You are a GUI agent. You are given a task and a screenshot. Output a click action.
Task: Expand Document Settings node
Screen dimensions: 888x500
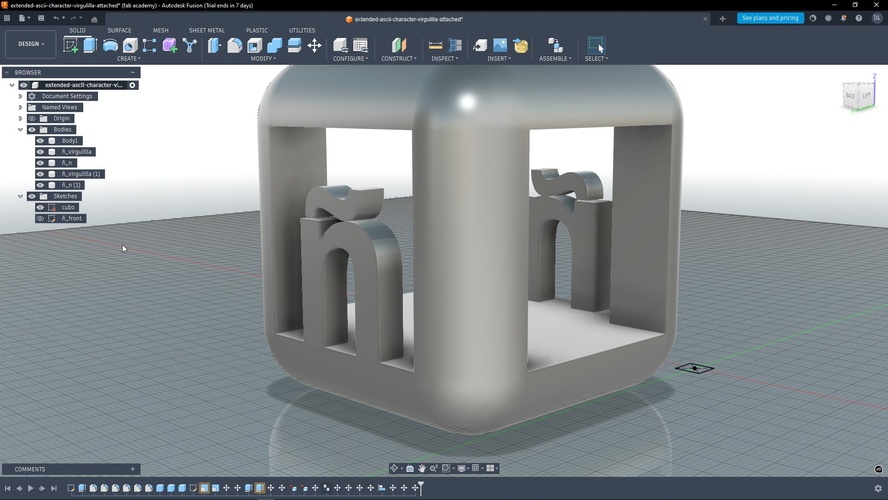(x=20, y=96)
